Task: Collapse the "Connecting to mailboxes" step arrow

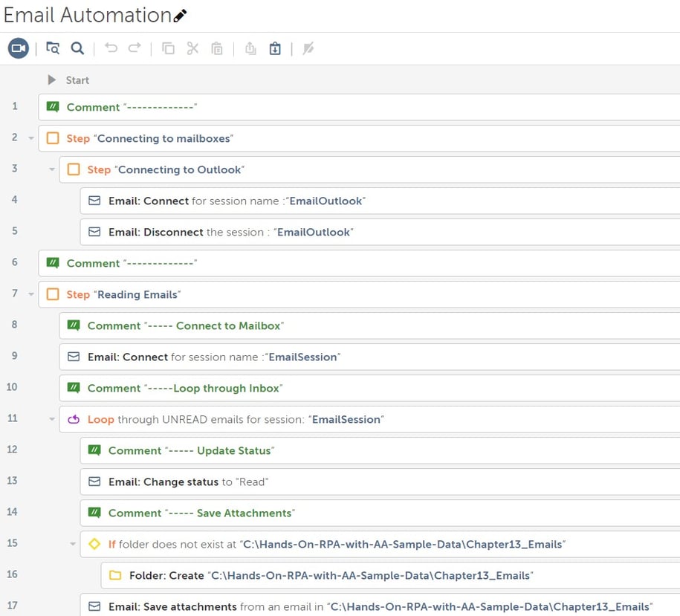Action: pos(31,138)
